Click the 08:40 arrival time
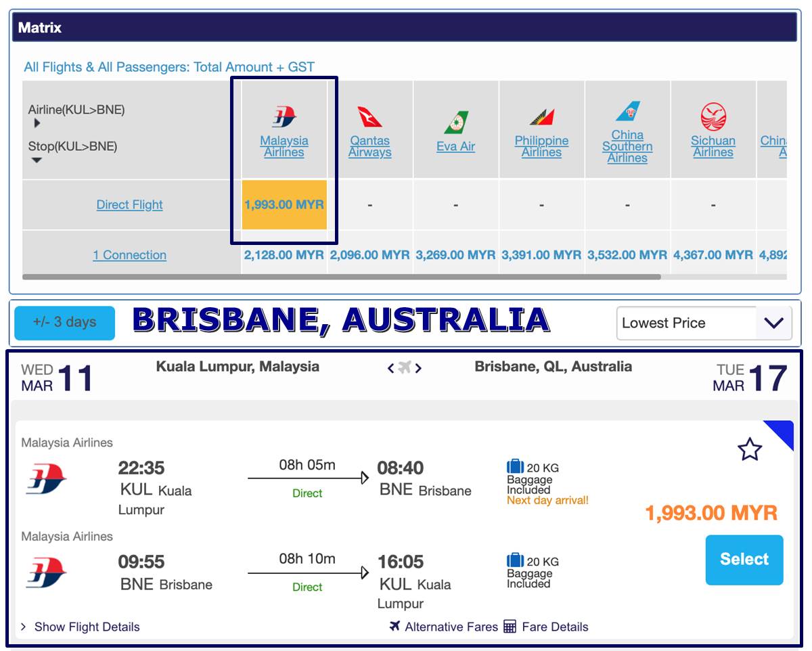Image resolution: width=812 pixels, height=651 pixels. 402,468
